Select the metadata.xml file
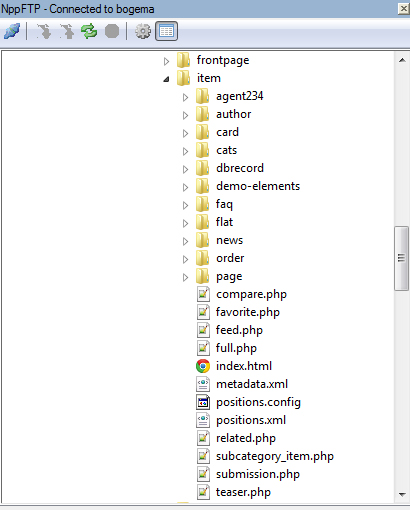The height and width of the screenshot is (510, 410). click(x=252, y=384)
